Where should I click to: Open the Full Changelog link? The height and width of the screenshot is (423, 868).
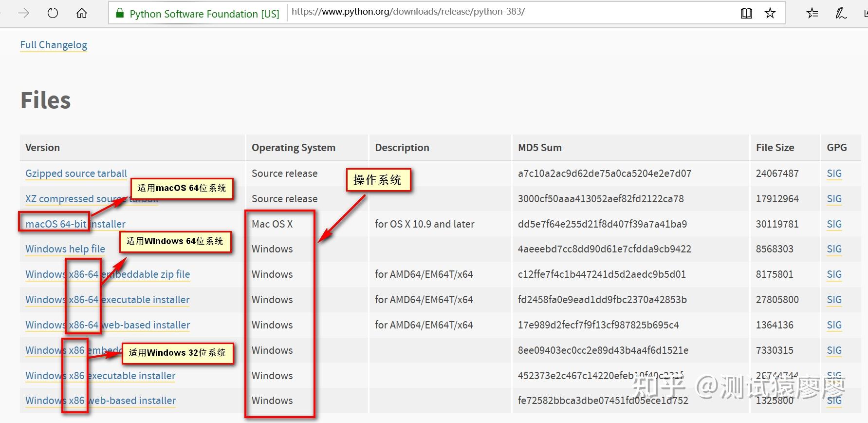point(54,45)
